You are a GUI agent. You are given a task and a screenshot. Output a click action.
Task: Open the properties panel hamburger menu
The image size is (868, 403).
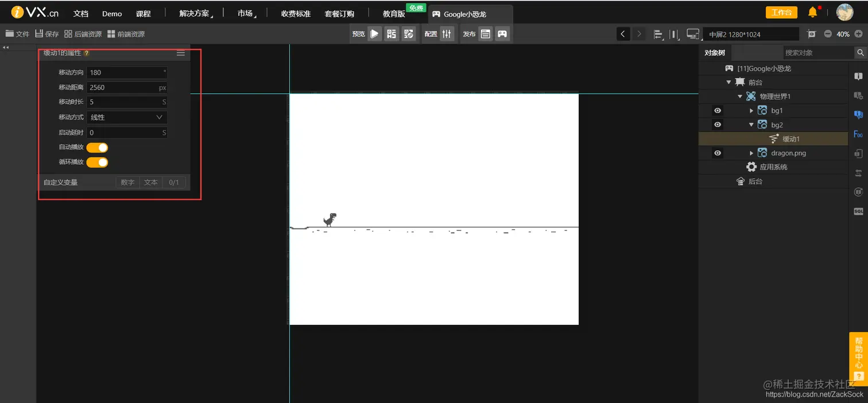[180, 53]
